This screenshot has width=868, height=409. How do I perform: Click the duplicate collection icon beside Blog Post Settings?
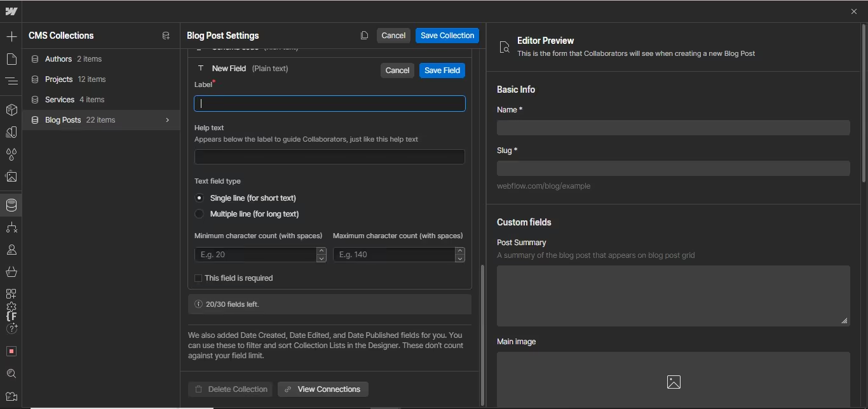click(x=364, y=36)
